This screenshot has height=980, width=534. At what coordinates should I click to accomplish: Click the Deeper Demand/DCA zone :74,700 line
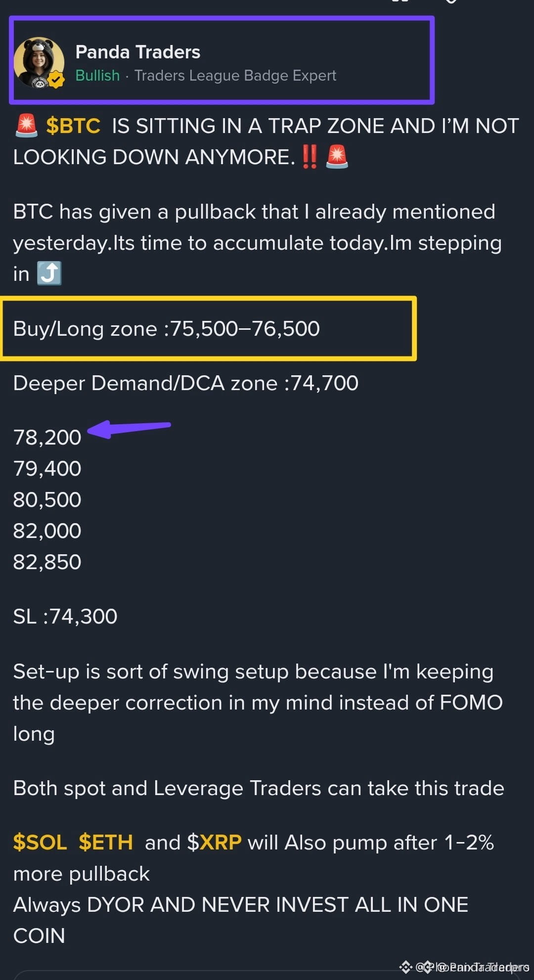tap(186, 383)
